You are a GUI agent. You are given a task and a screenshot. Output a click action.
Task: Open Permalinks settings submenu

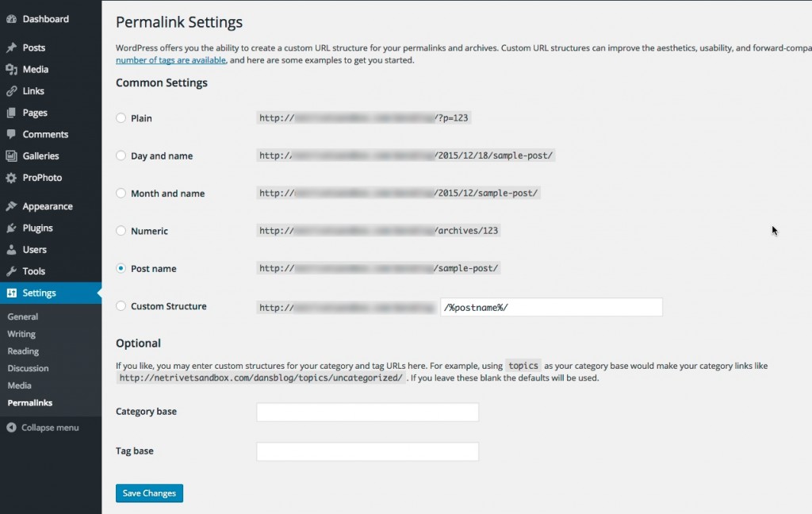pyautogui.click(x=30, y=403)
